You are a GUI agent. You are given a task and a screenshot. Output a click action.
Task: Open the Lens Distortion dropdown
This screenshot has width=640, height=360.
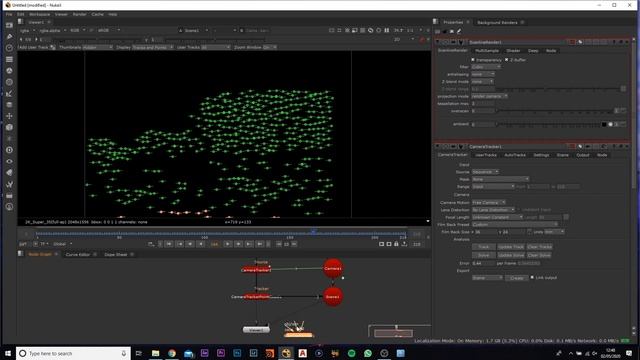click(x=494, y=209)
